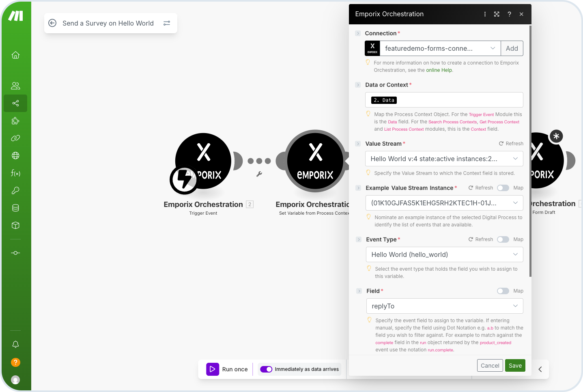Click the Data or Context input field
This screenshot has height=392, width=583.
tap(444, 100)
